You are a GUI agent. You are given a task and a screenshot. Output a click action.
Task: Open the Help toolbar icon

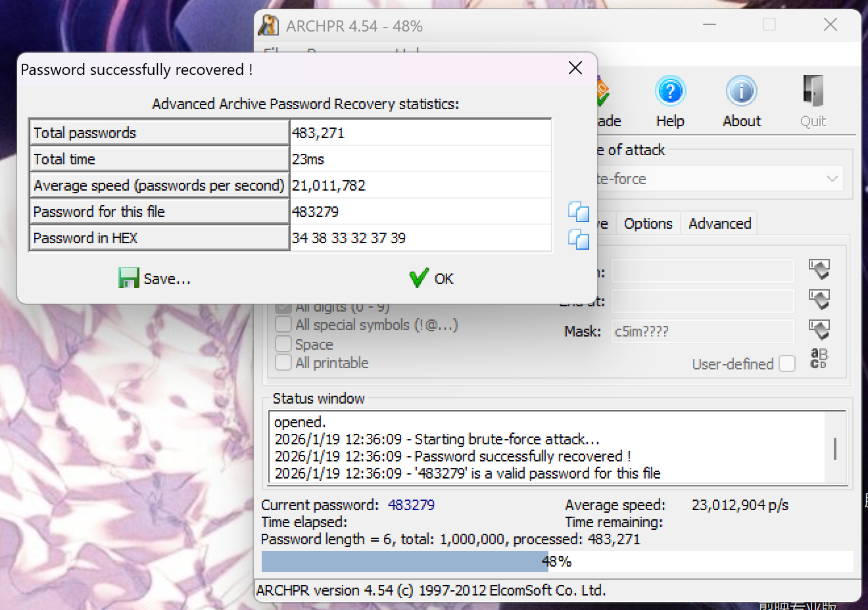pos(670,101)
